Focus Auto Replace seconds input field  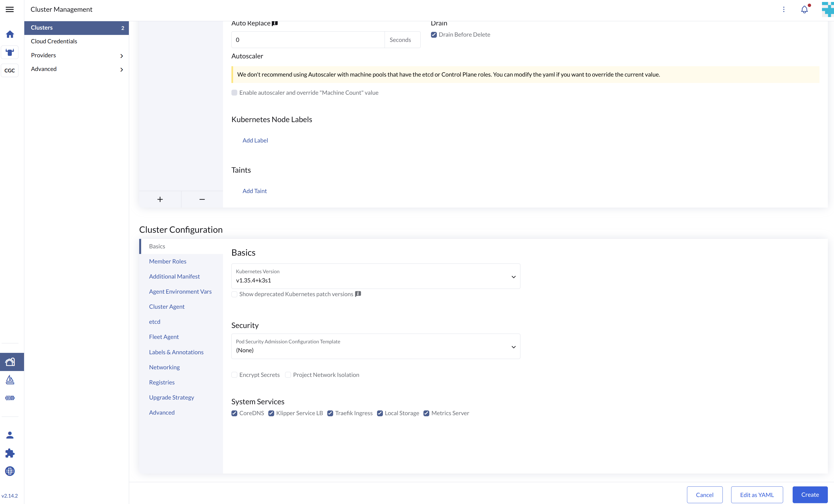click(308, 40)
